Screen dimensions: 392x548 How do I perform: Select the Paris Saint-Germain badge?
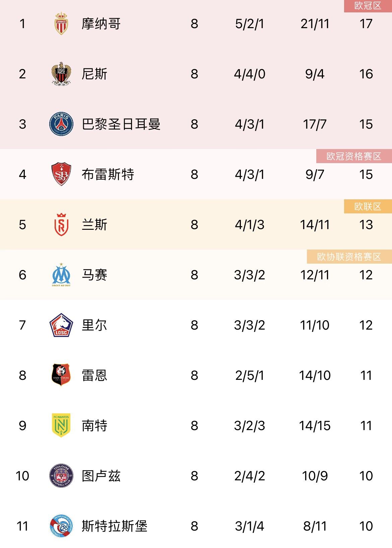click(61, 124)
